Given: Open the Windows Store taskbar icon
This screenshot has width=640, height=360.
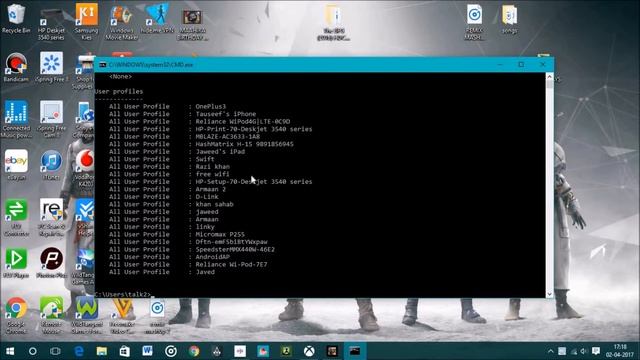Looking at the screenshot, I should point(124,351).
